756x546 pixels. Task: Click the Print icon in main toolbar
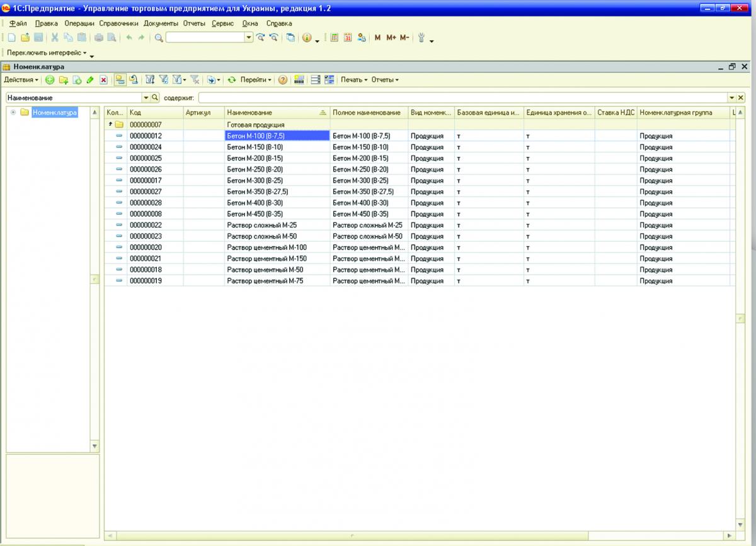(x=99, y=38)
